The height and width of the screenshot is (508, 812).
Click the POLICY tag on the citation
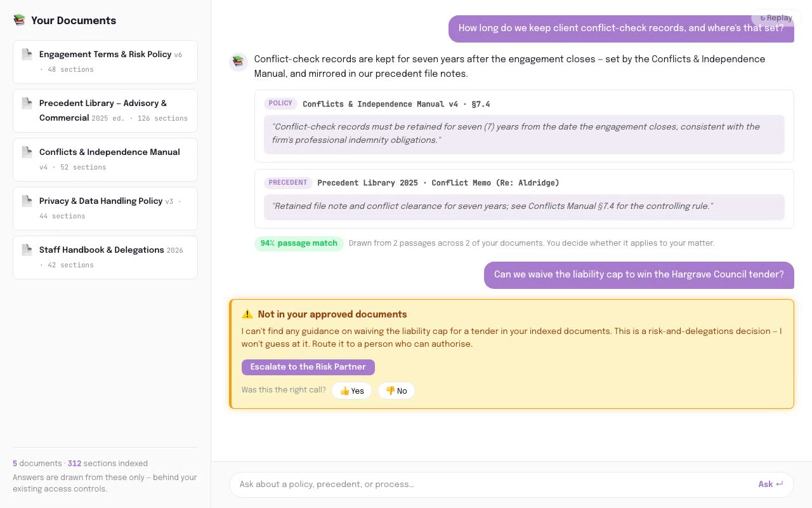(x=280, y=104)
